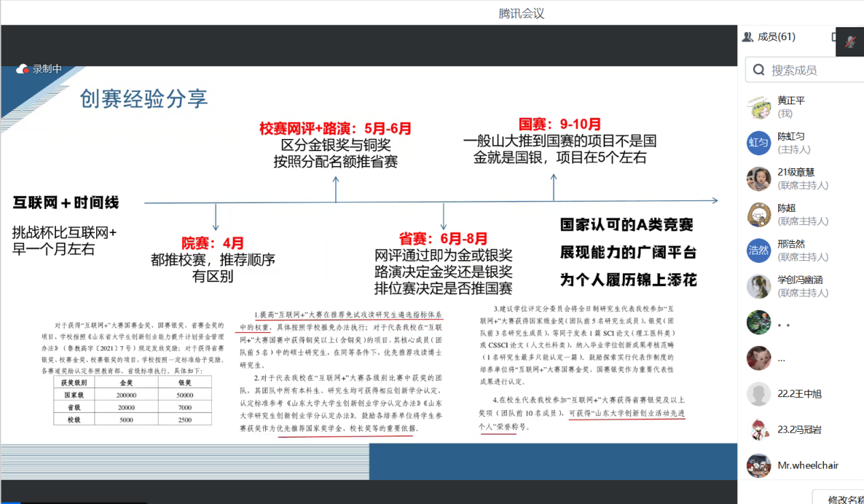Focus the 搜索成员 search field
Image resolution: width=864 pixels, height=504 pixels.
(811, 69)
